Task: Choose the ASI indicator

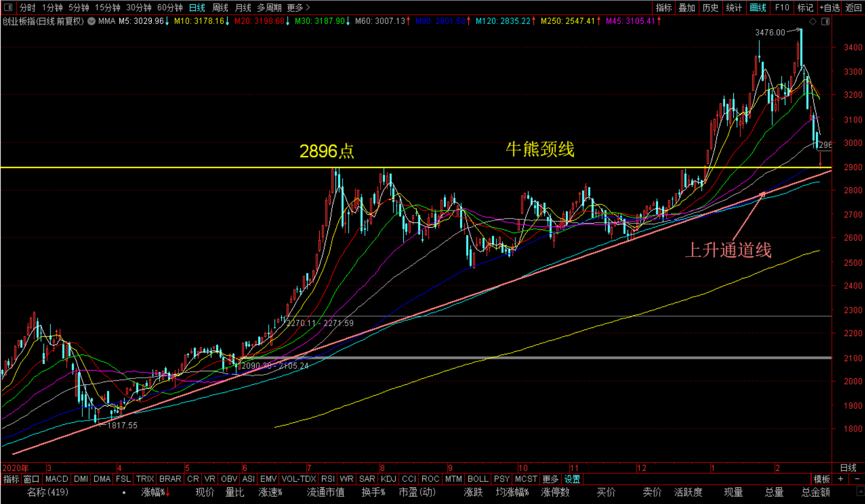Action: [249, 479]
